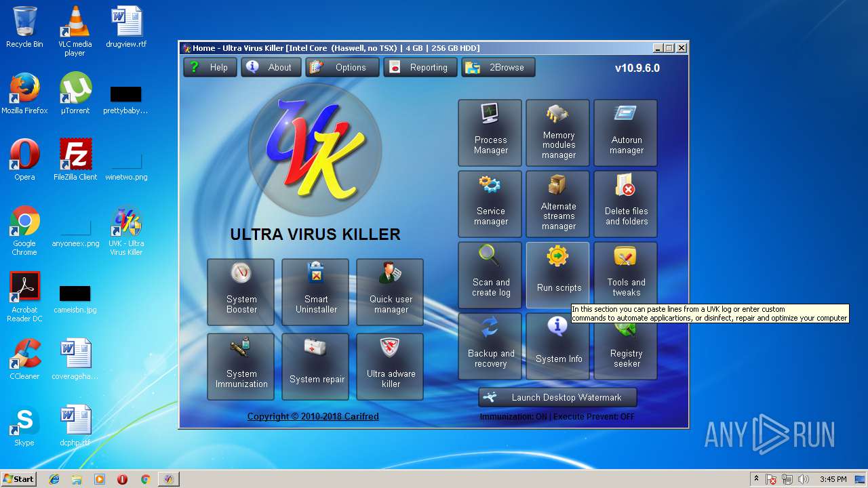Select the CCleaner desktop shortcut
This screenshot has height=488, width=868.
tap(24, 359)
